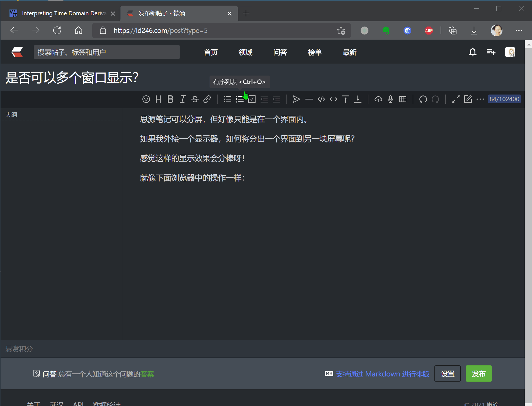
Task: Toggle bold formatting
Action: pos(170,99)
